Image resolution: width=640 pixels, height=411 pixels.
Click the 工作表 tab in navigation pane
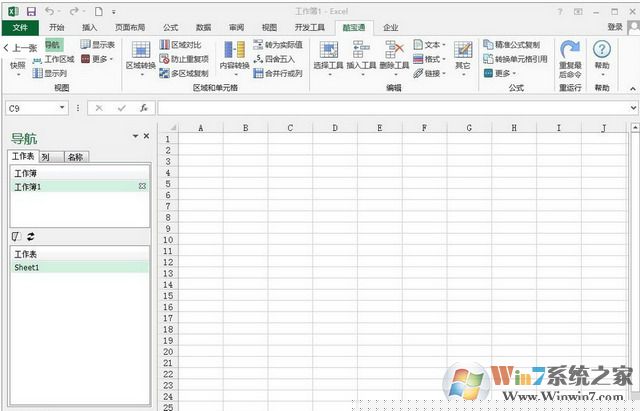(x=23, y=156)
